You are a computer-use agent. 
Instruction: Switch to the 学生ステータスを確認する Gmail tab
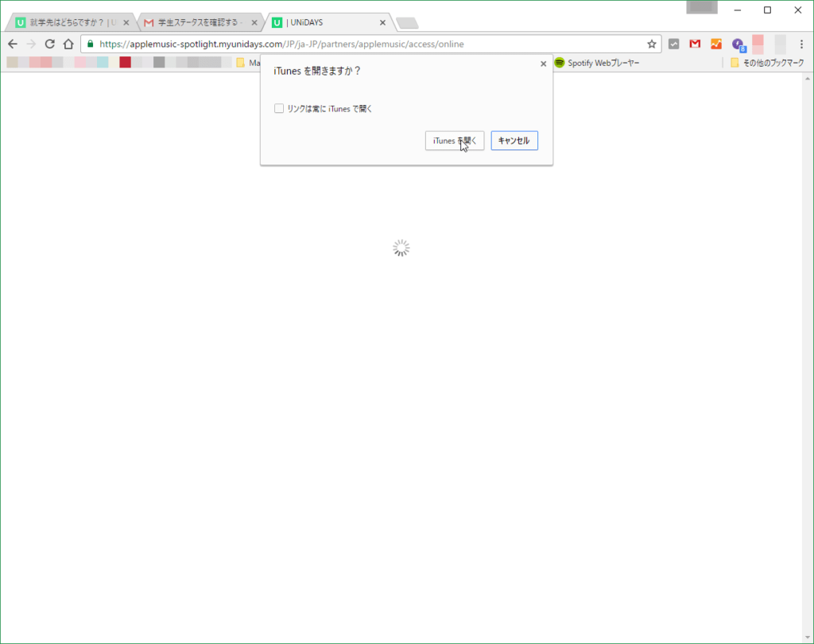click(x=199, y=22)
